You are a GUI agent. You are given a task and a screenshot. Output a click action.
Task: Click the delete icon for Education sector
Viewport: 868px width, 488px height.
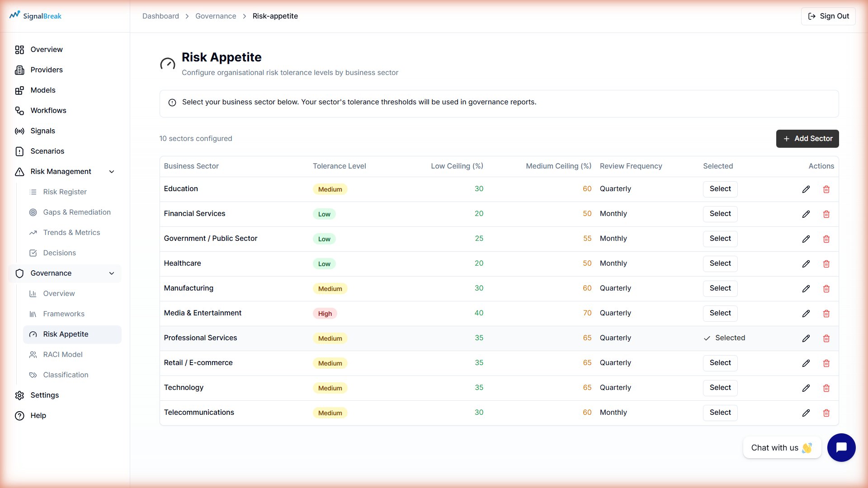pos(827,189)
